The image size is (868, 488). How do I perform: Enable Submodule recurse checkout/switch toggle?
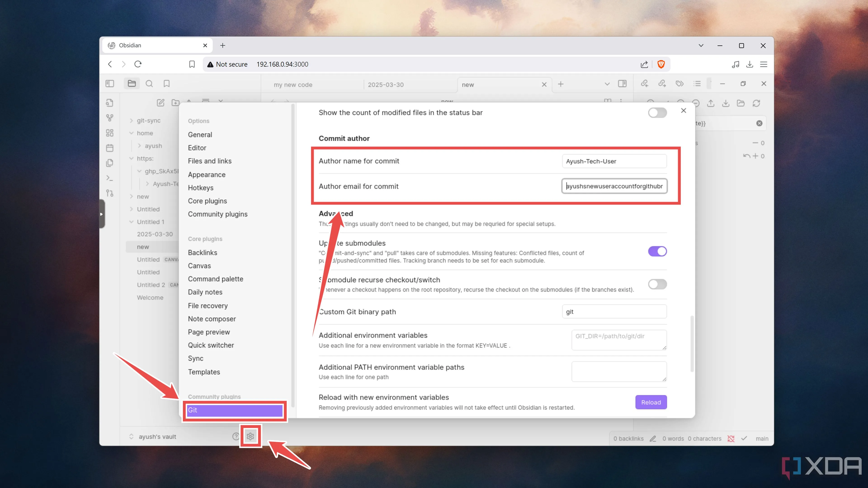[x=657, y=284]
